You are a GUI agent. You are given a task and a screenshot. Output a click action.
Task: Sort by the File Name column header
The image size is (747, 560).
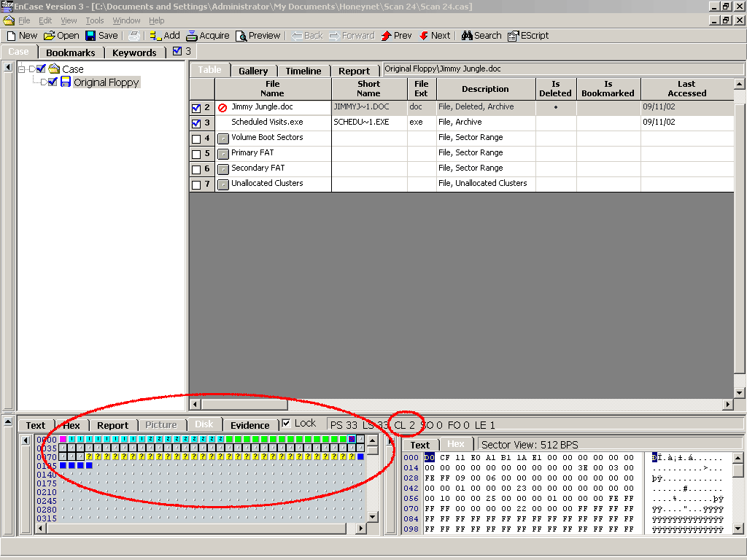click(x=273, y=88)
